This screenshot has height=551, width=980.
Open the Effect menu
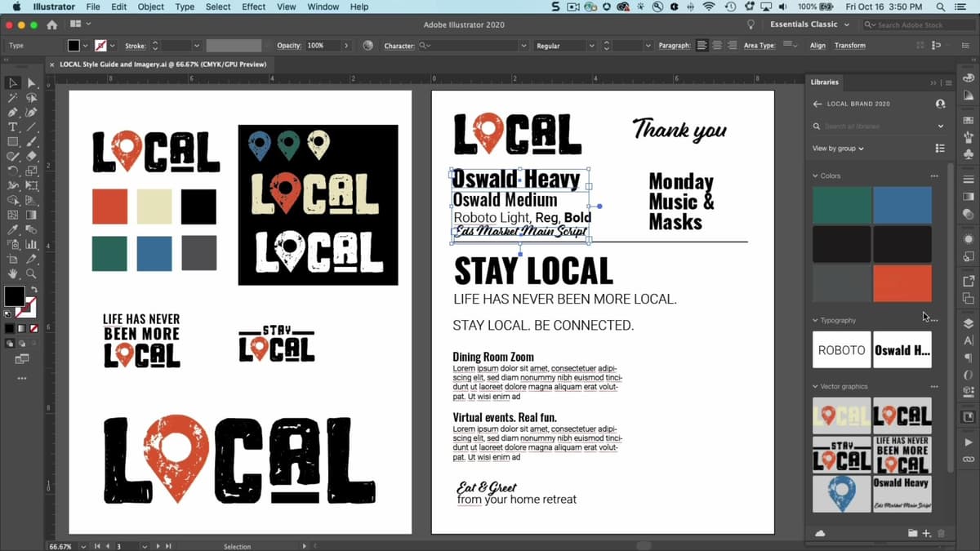tap(254, 7)
